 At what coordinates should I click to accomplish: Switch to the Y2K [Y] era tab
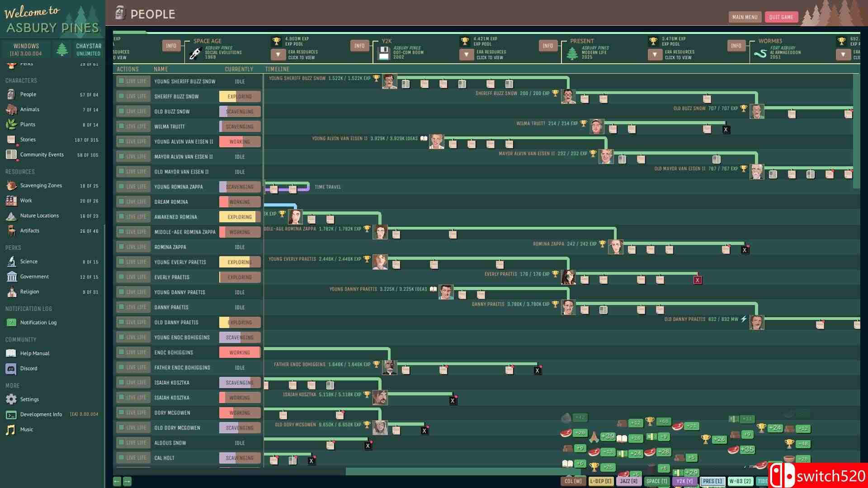pyautogui.click(x=684, y=481)
